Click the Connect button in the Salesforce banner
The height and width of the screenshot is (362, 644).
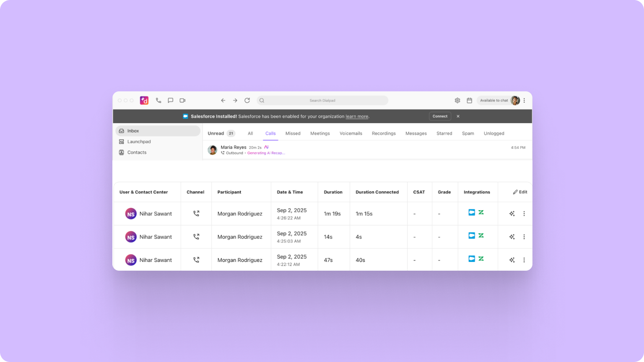[439, 116]
